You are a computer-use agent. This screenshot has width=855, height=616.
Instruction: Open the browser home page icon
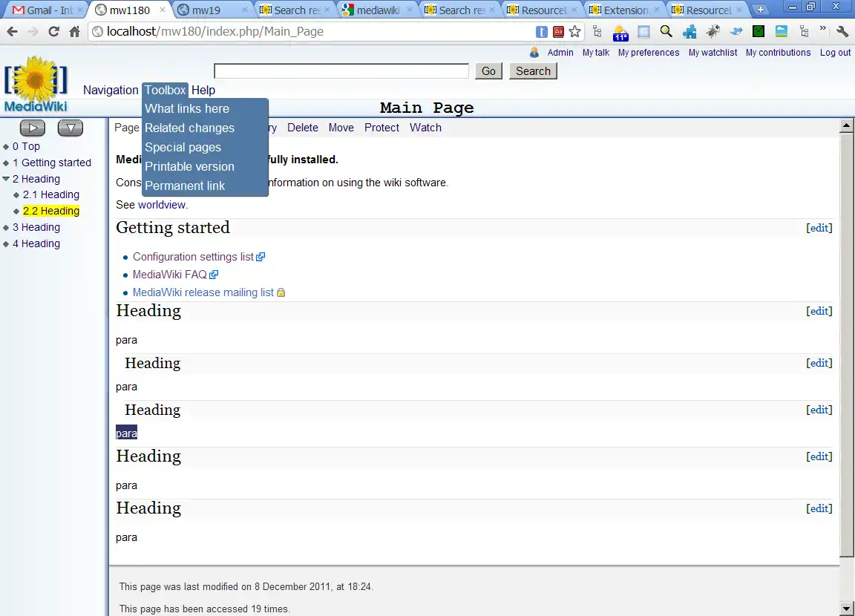(x=75, y=32)
